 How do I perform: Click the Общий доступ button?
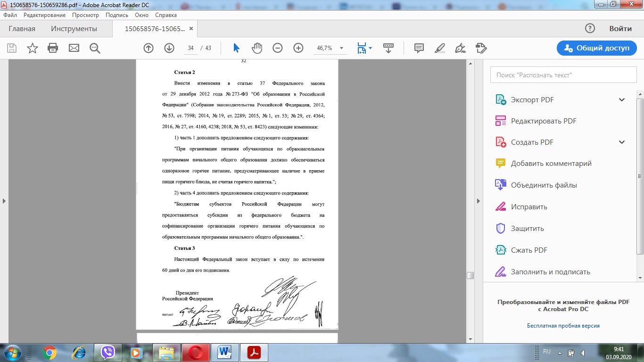click(x=596, y=48)
